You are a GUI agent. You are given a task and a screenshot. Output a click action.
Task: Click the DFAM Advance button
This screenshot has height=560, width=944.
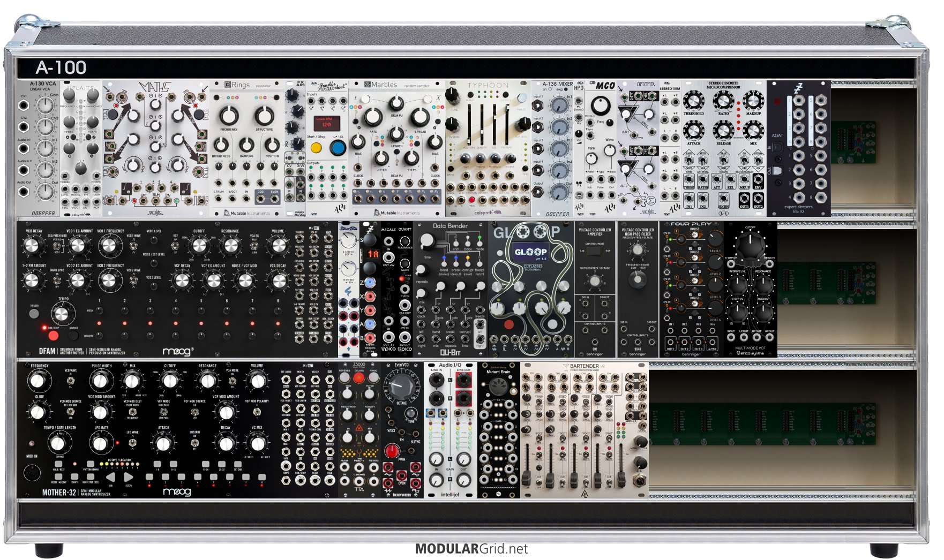coord(73,336)
